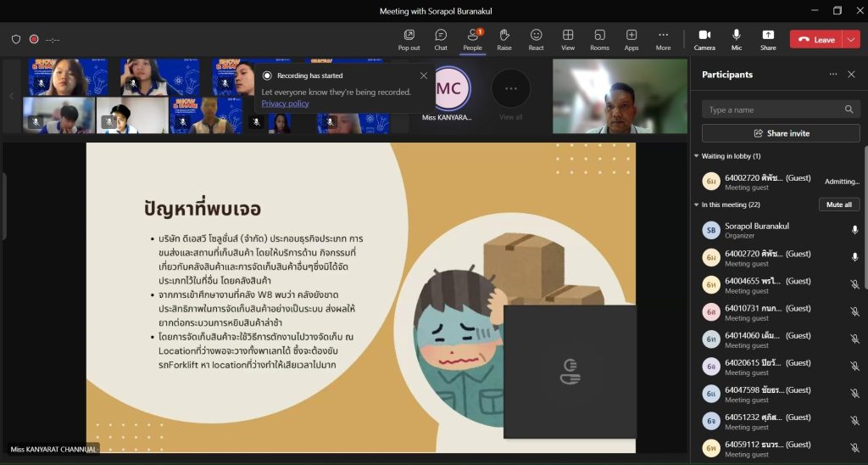Toggle the People panel
Screen dimensions: 868x465
click(x=473, y=40)
